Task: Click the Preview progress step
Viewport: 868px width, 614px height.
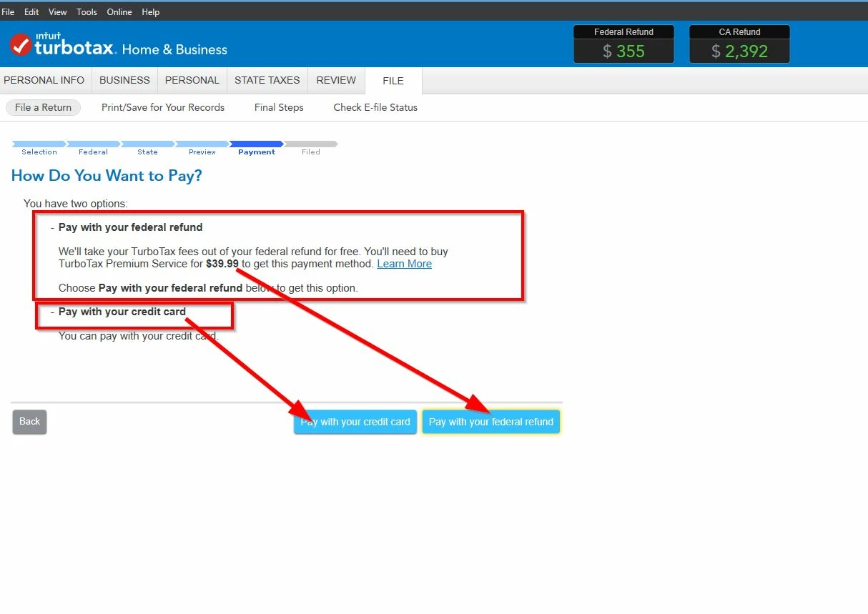Action: 202,148
